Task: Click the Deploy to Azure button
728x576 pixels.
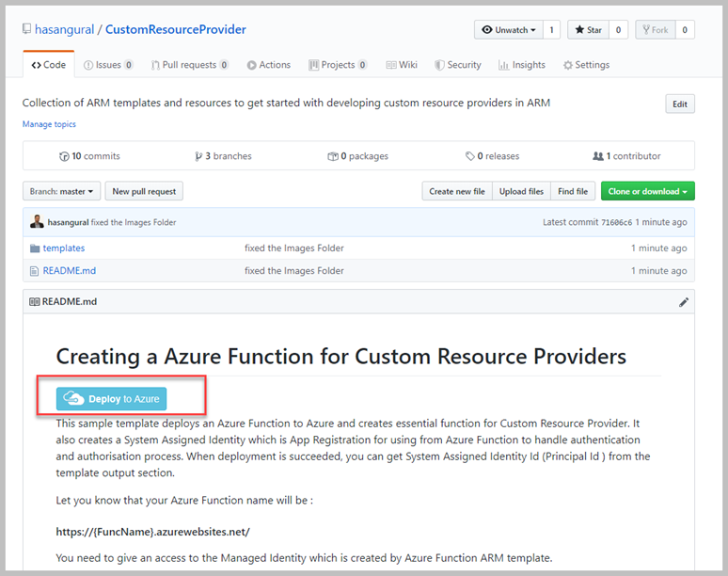Action: [x=111, y=398]
